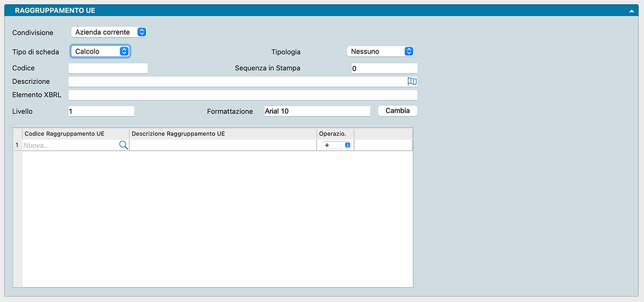Click the Codice Raggruppamento UE column header

click(x=75, y=133)
